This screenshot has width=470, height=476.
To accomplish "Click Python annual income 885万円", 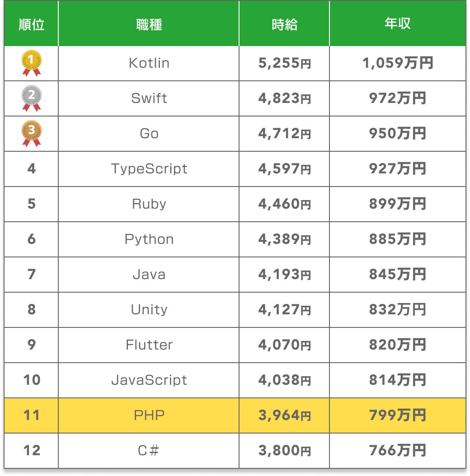I will pyautogui.click(x=397, y=239).
